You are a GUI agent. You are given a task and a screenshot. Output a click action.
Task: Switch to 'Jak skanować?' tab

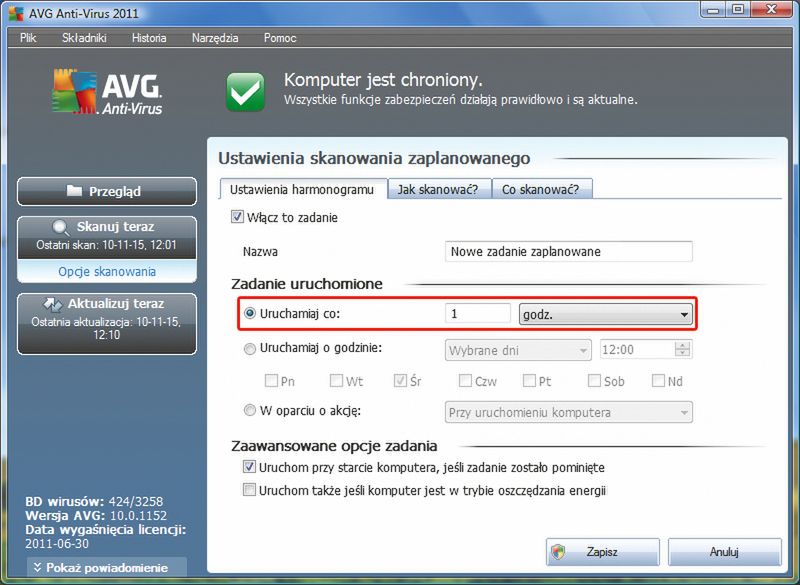point(439,189)
